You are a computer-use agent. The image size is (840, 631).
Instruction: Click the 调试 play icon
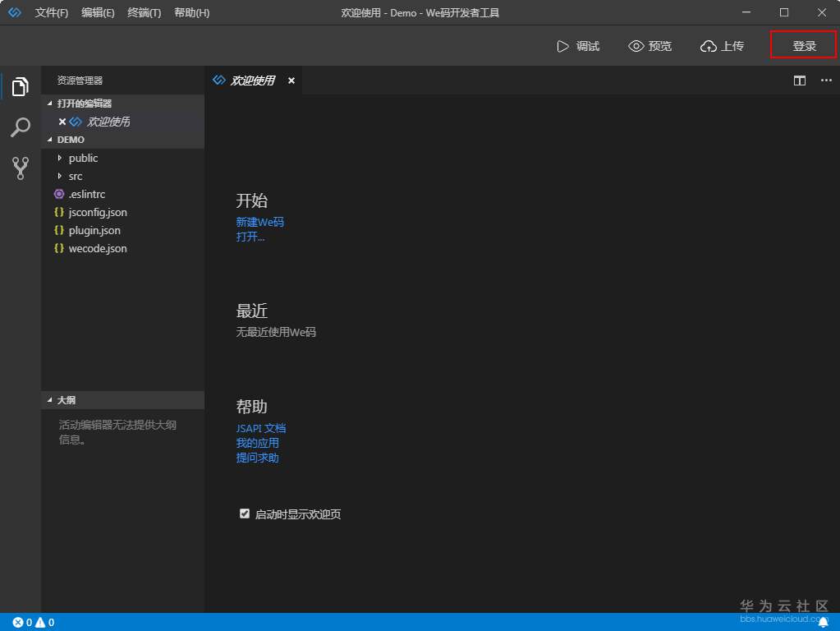pyautogui.click(x=562, y=47)
